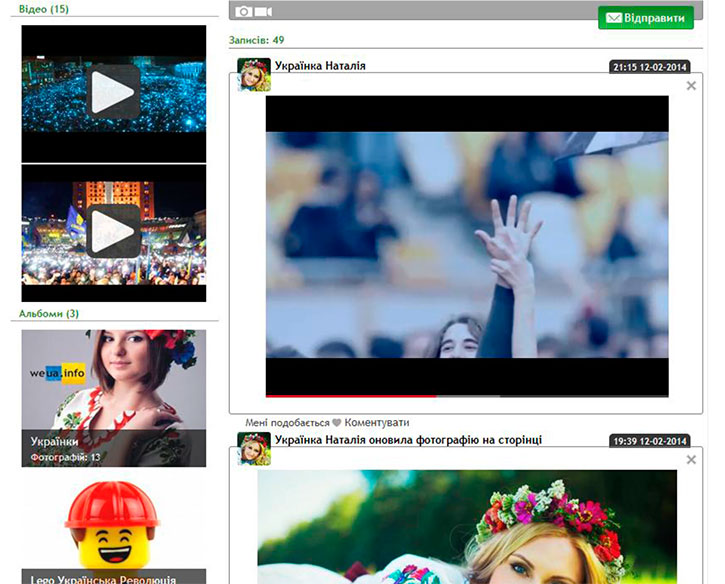Click the timestamp 21:15 12-02-2014
This screenshot has width=725, height=584.
(650, 67)
